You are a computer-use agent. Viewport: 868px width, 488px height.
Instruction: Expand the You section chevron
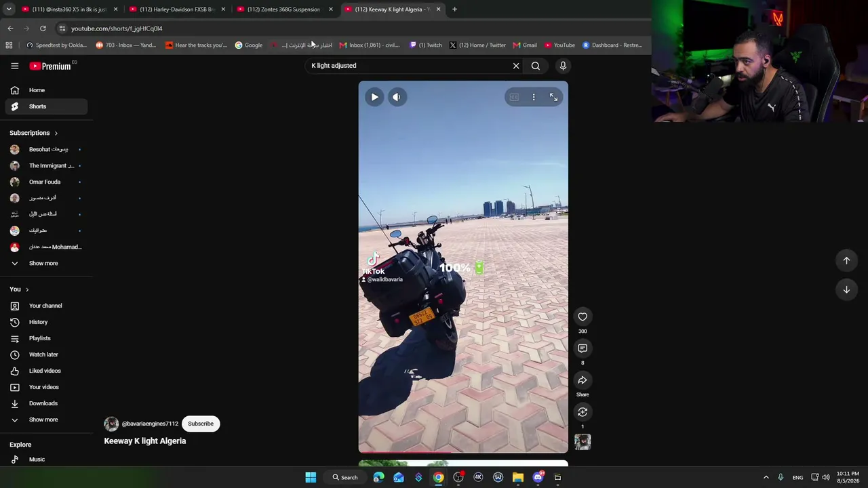point(27,289)
